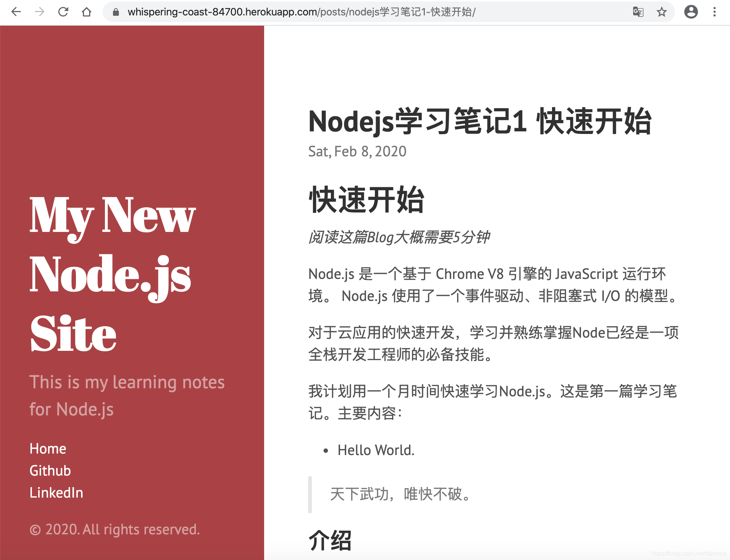Screen dimensions: 730x560
Task: Open the user profile avatar menu
Action: 691,12
